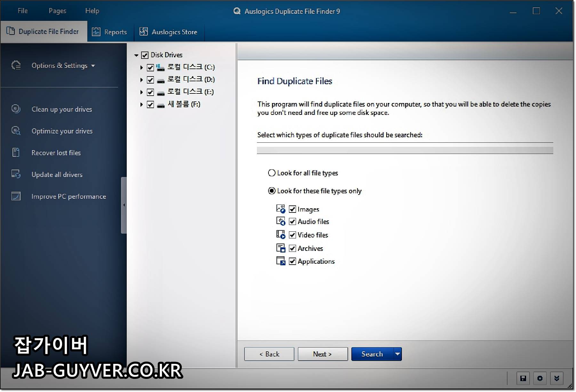Uncheck the 새 볼륨 (F:) checkbox
The width and height of the screenshot is (576, 392).
(150, 105)
